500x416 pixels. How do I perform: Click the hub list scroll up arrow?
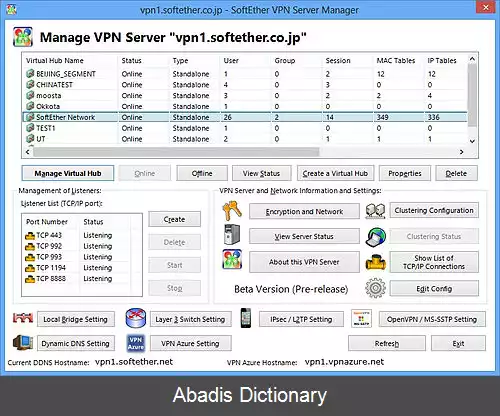(x=472, y=59)
